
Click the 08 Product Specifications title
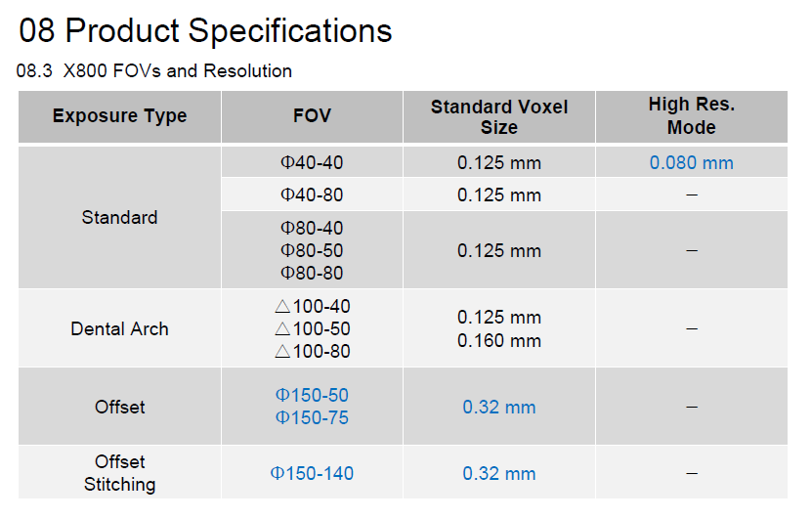[x=205, y=31]
